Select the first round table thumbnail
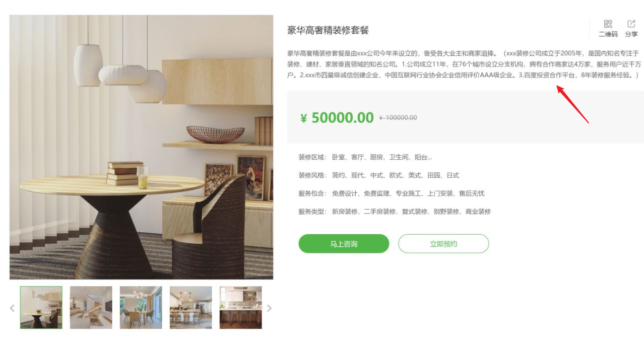Screen dimensions: 644x339 [x=41, y=307]
